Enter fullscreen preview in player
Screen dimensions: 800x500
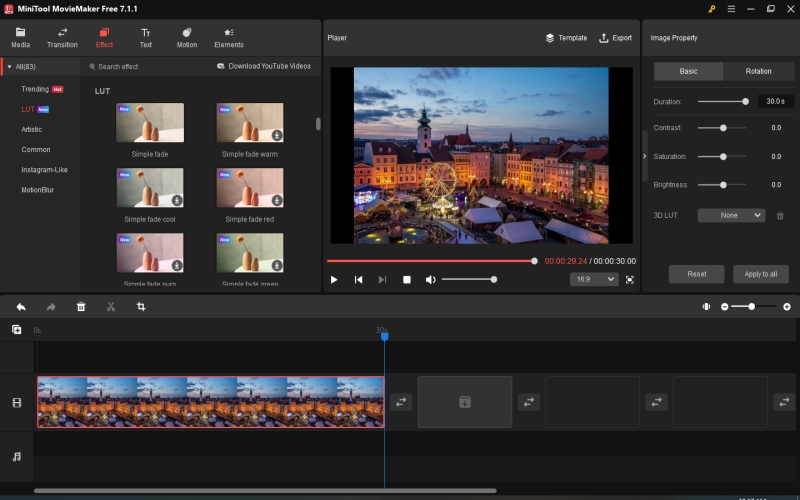coord(630,280)
